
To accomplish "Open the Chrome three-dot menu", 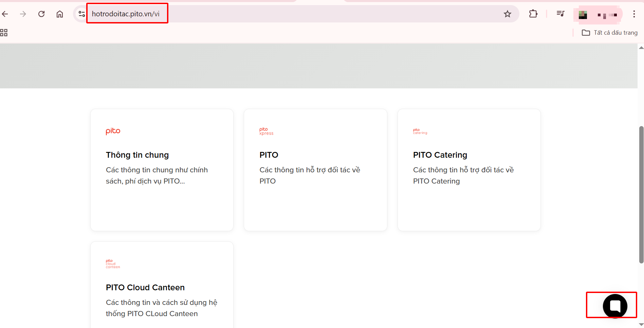I will click(x=634, y=14).
